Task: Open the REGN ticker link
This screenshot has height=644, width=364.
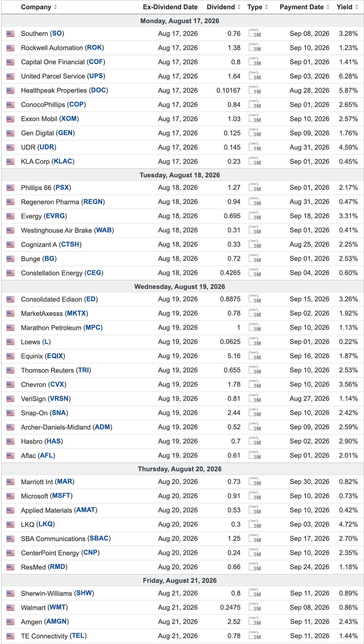Action: click(93, 202)
